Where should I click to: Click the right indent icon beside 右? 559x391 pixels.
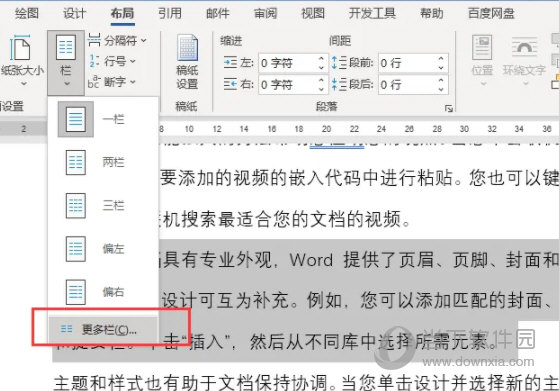point(230,85)
